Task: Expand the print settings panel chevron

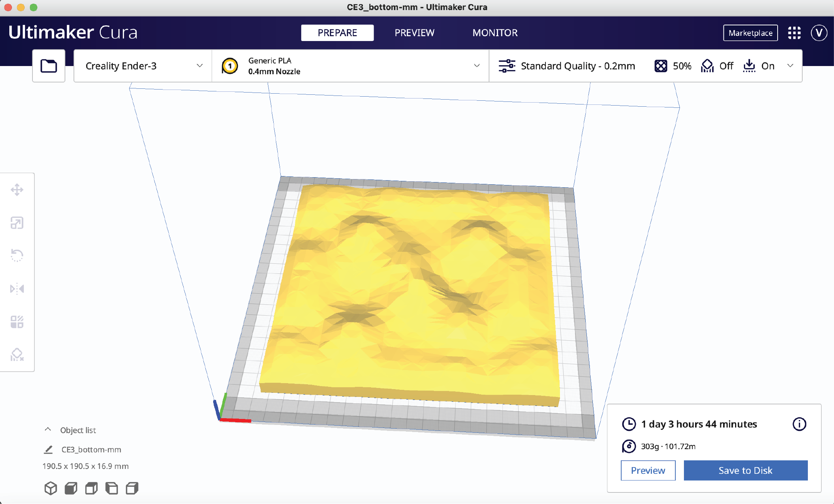Action: tap(790, 66)
